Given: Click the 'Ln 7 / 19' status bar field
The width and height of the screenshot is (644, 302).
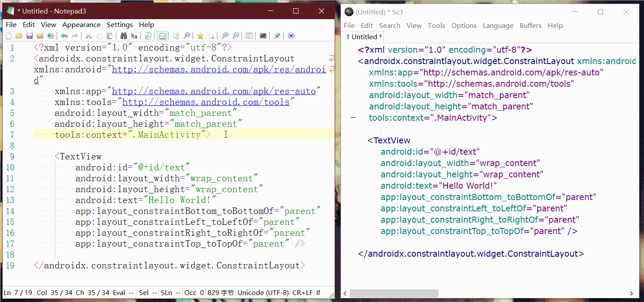Looking at the screenshot, I should pyautogui.click(x=18, y=293).
